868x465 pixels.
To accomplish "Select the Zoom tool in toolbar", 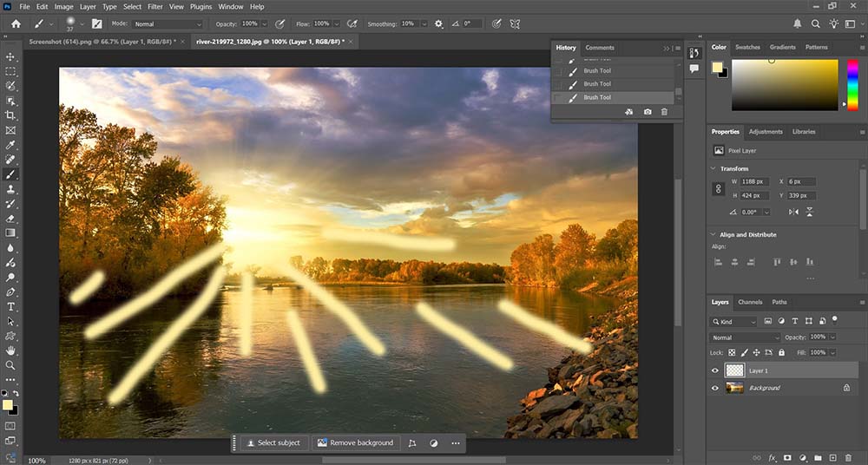I will coord(11,365).
